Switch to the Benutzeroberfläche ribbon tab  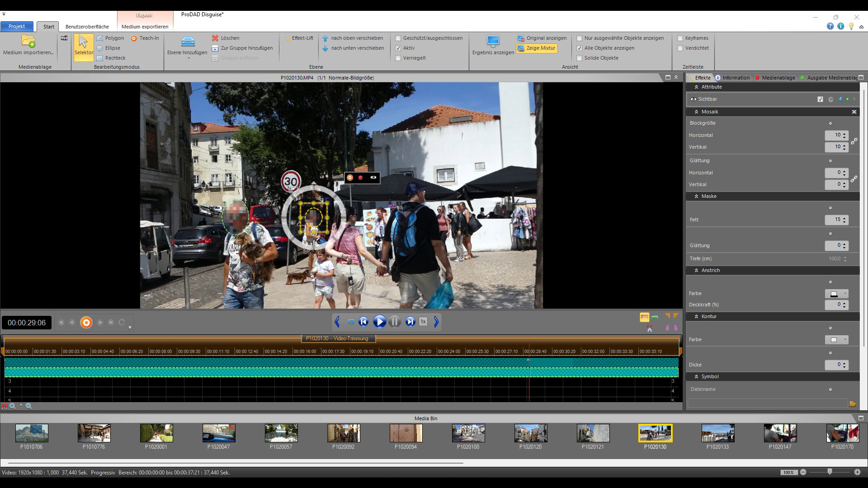(x=87, y=27)
